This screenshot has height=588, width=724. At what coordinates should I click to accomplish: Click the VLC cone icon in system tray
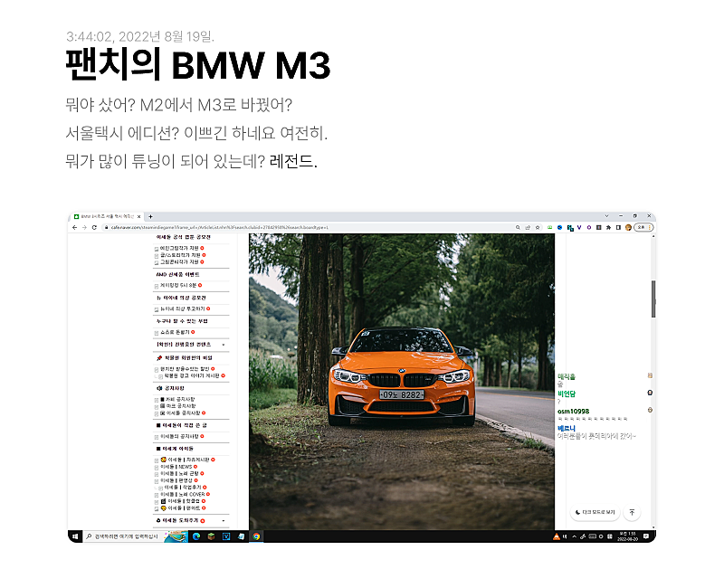[557, 536]
